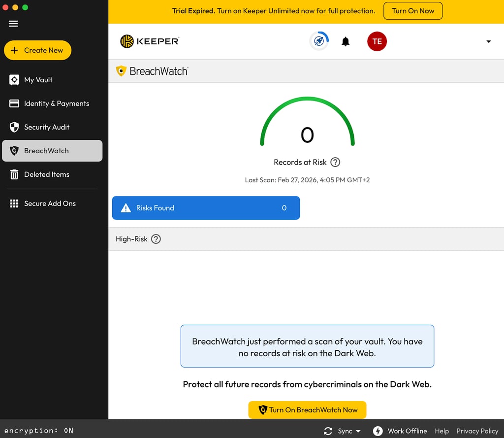Viewport: 504px width, 438px height.
Task: Click the 'Trial Expired' banner text
Action: (x=193, y=11)
